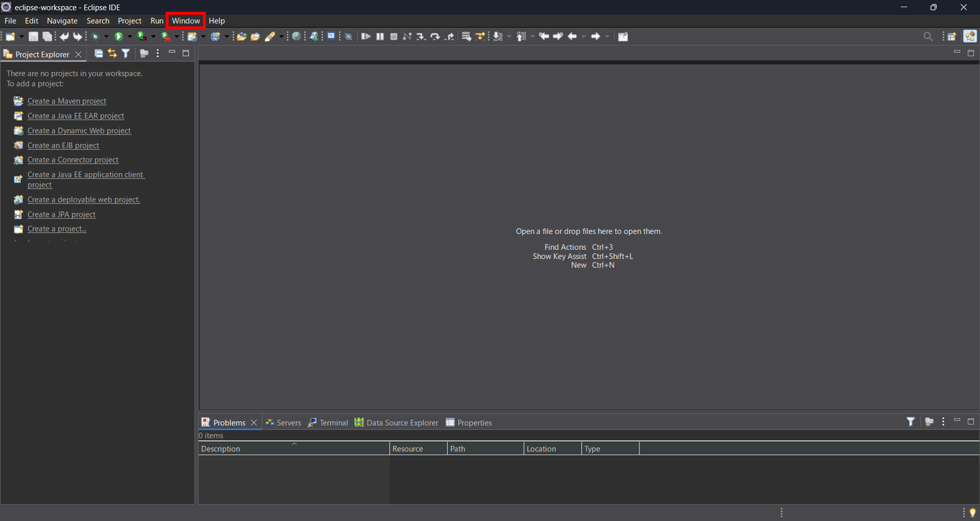Click the Open Perspective icon
This screenshot has height=521, width=980.
tap(952, 36)
